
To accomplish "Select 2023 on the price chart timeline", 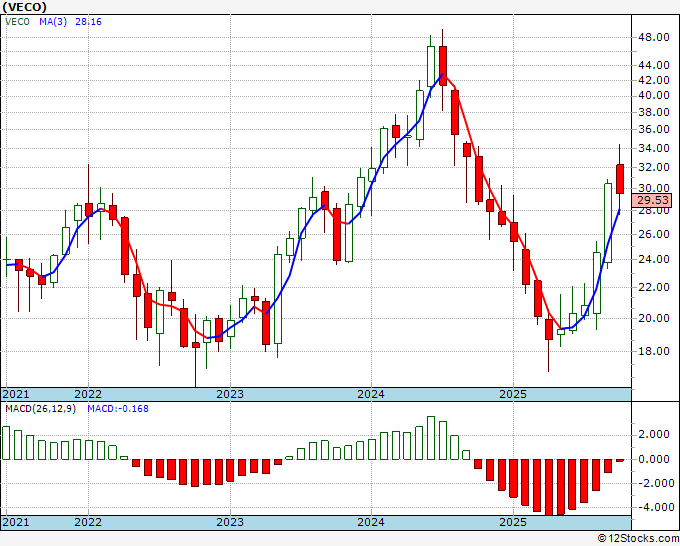I will pos(230,394).
